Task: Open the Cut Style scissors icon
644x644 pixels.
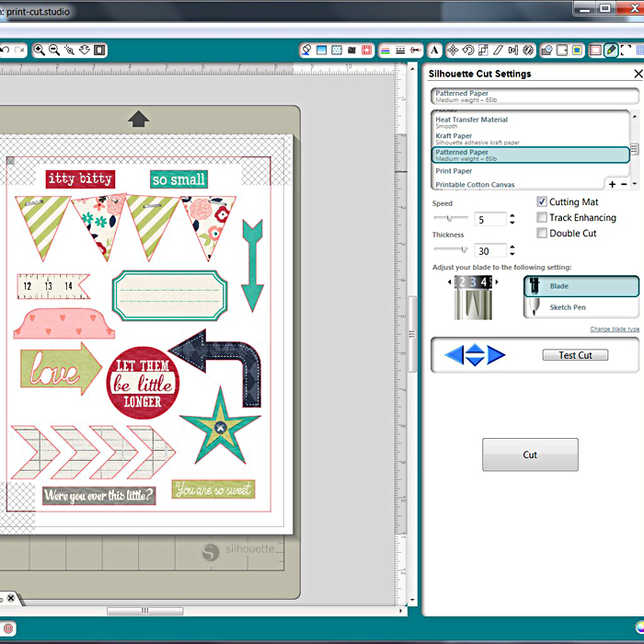Action: coord(415,50)
